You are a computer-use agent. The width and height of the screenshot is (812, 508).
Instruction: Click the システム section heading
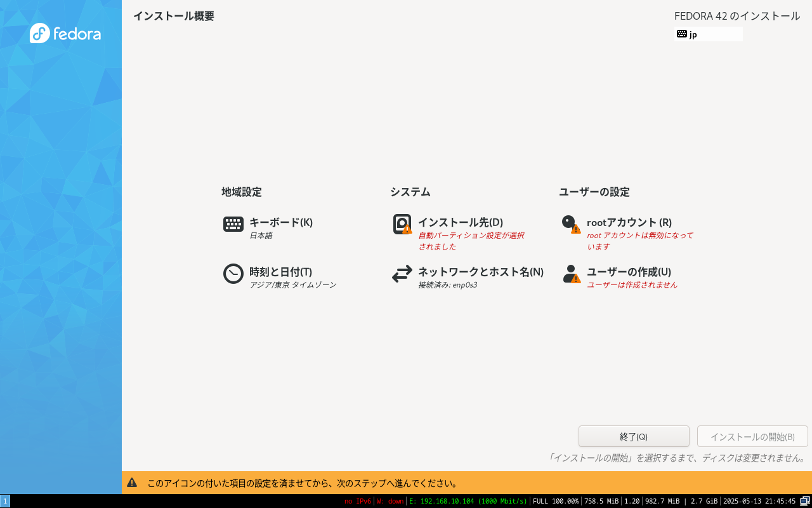[x=410, y=192]
